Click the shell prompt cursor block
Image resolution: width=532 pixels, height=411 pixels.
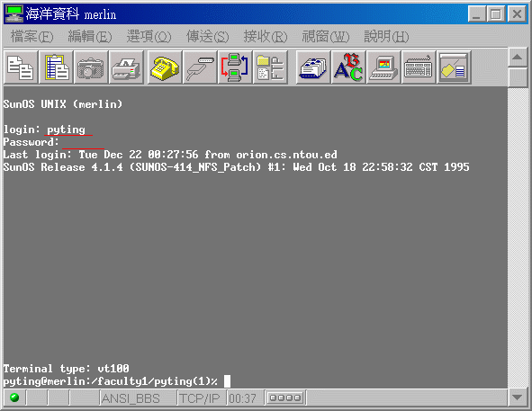(228, 380)
